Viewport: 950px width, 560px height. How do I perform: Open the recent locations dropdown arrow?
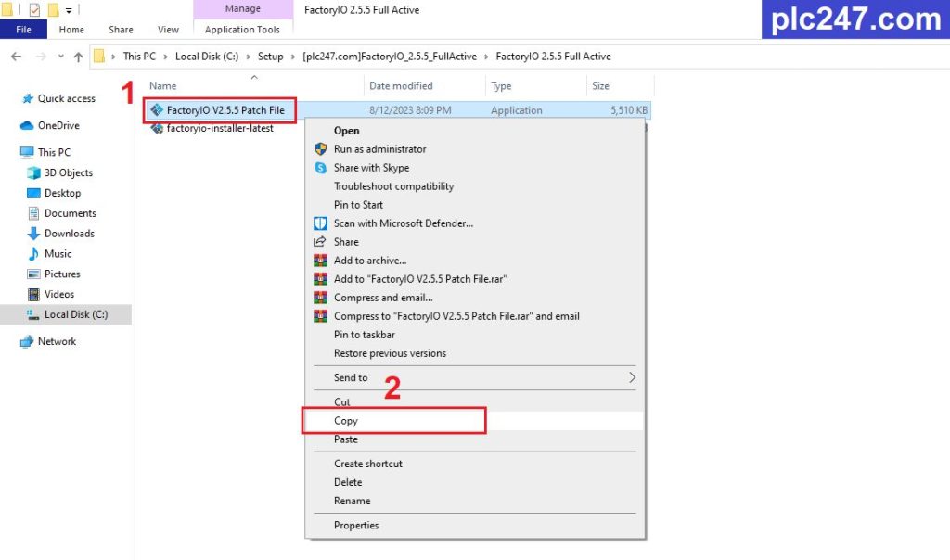[x=60, y=57]
